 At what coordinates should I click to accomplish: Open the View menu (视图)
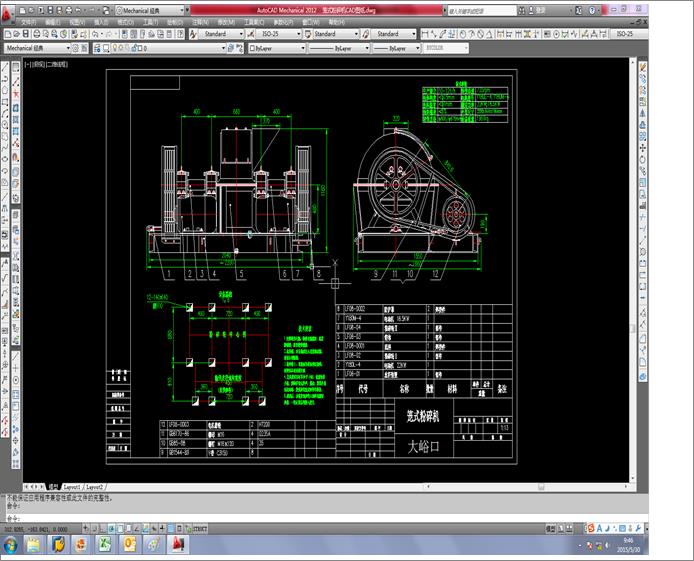coord(77,22)
